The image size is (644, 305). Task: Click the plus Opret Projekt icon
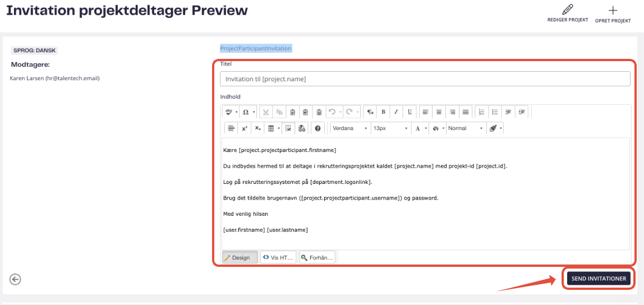click(x=613, y=10)
